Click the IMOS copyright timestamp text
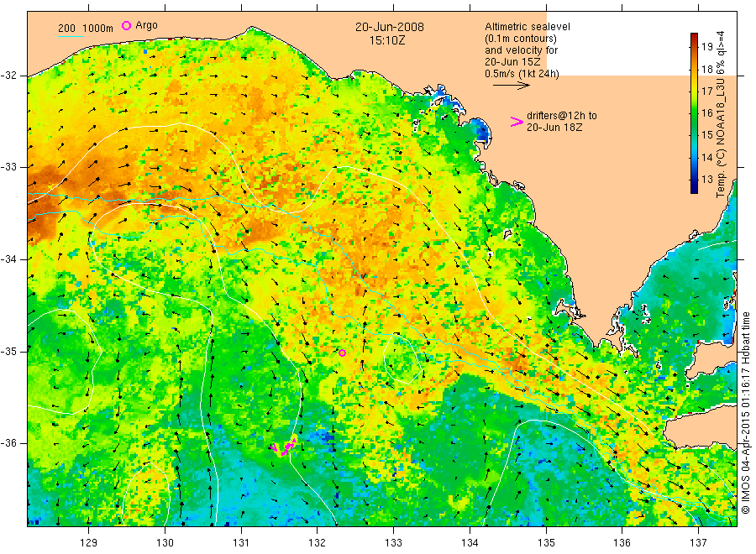 pyautogui.click(x=746, y=412)
